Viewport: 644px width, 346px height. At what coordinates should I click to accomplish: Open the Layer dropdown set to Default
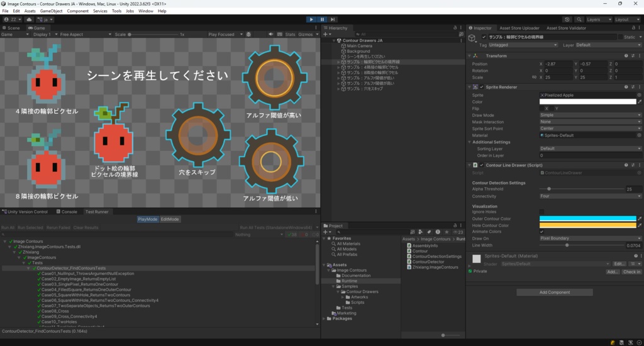coord(609,45)
